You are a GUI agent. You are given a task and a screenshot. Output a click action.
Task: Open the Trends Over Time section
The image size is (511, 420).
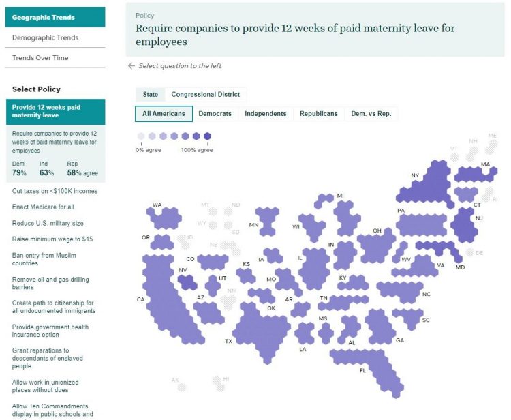pyautogui.click(x=40, y=58)
